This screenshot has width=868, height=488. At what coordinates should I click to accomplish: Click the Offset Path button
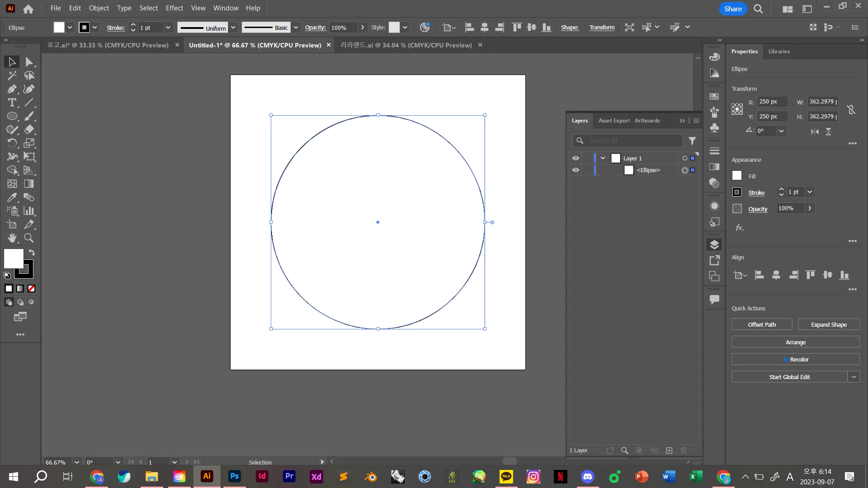[x=762, y=324]
